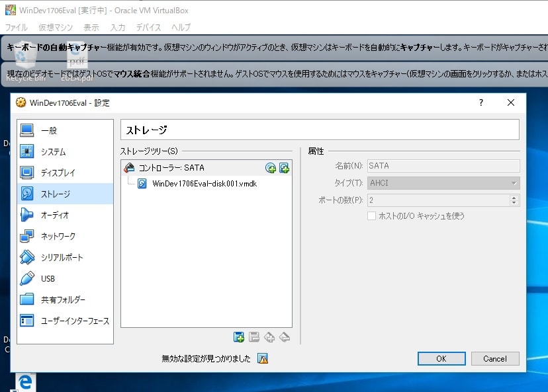Open the 仮想マシン menu

pos(56,27)
